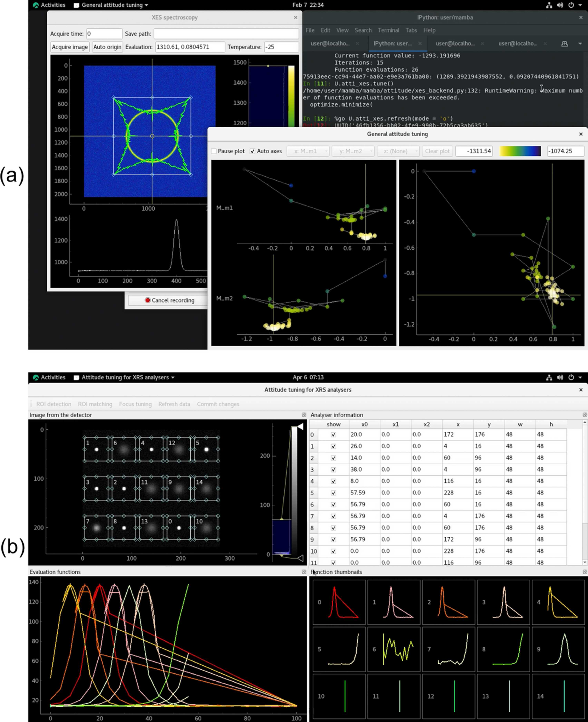The image size is (588, 722).
Task: Select ROI box 12 in detector image
Action: [x=179, y=449]
